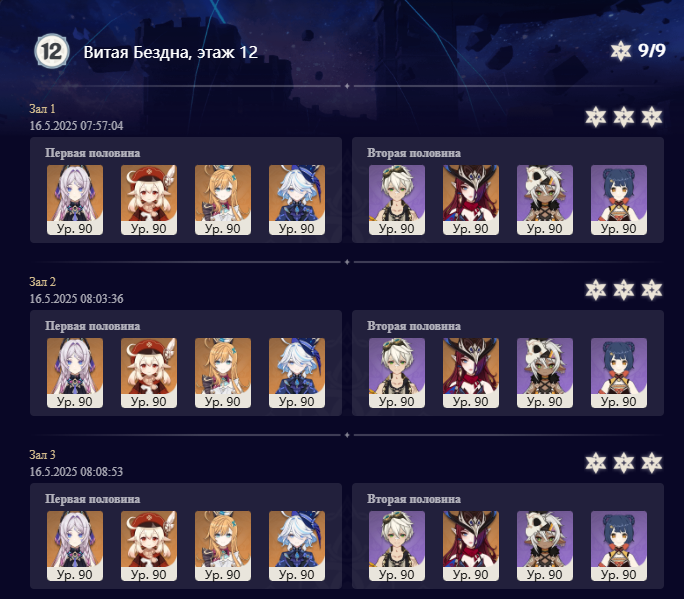
Task: Open red-hat blonde character in Зал 3
Action: pyautogui.click(x=149, y=546)
